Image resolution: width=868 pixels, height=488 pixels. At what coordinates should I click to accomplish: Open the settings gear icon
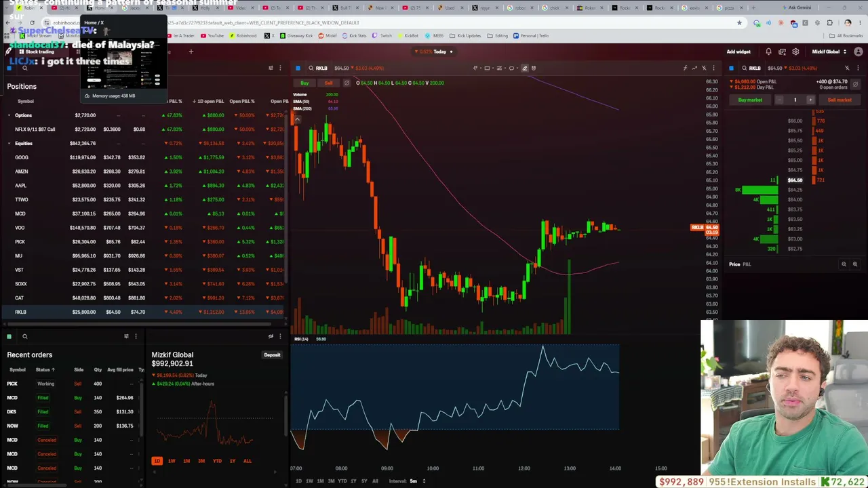(795, 52)
